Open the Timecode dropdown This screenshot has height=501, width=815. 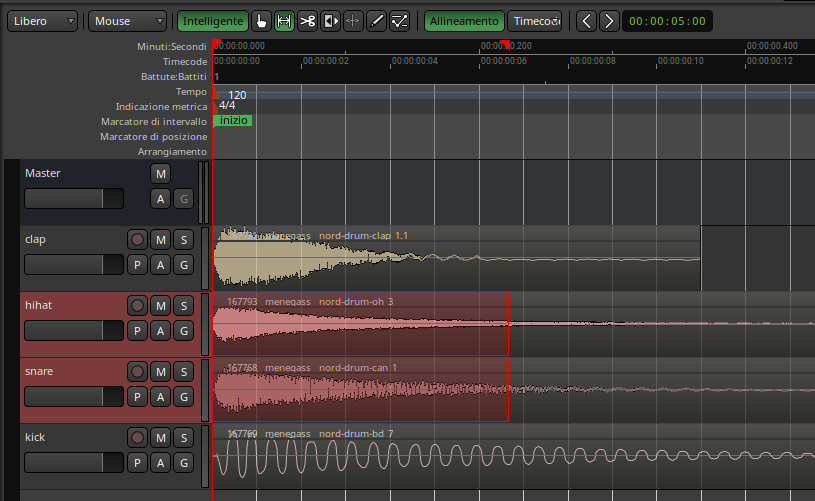click(x=534, y=21)
